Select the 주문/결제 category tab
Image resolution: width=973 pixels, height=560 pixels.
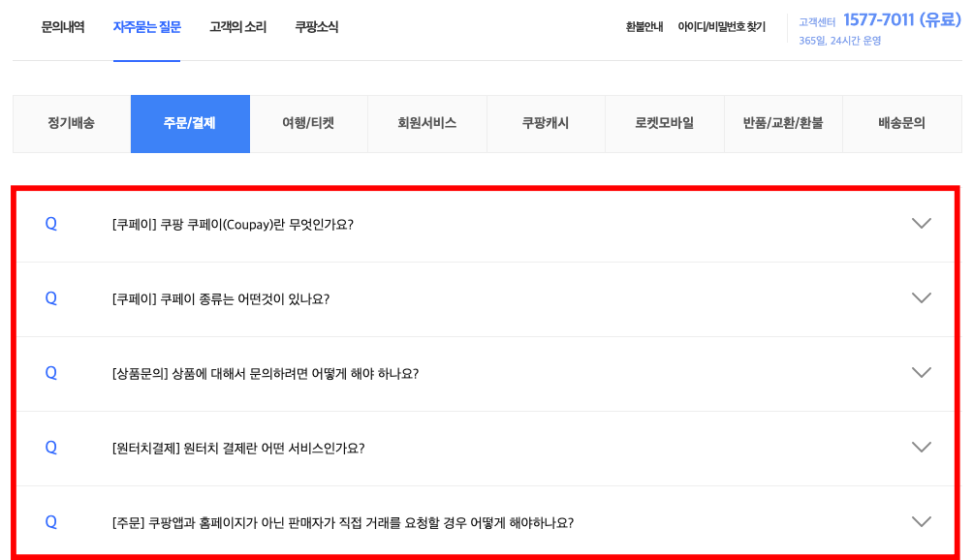point(190,123)
